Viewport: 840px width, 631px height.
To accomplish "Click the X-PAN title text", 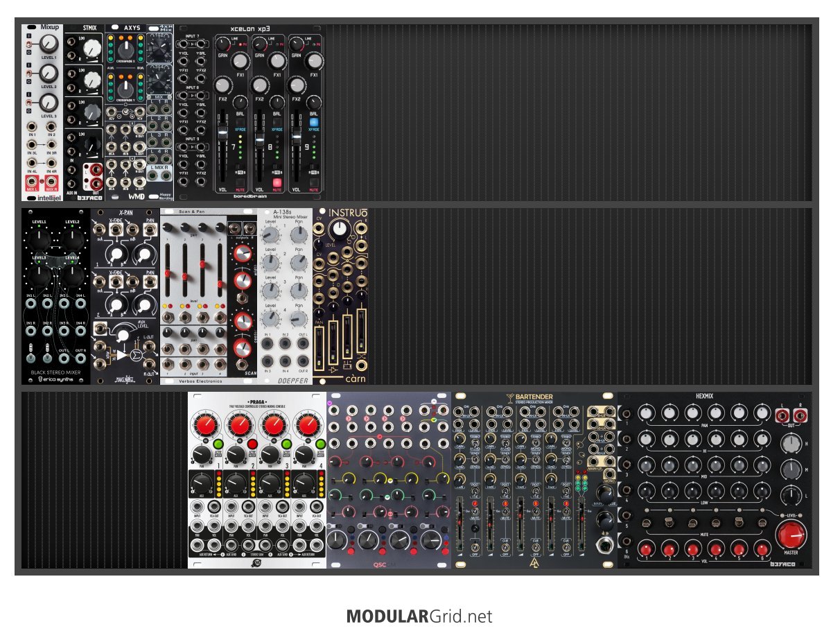I will [x=125, y=213].
